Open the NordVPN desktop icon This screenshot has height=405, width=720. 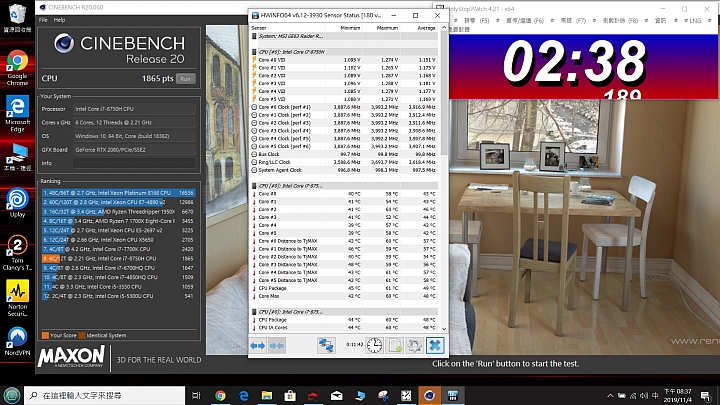pyautogui.click(x=17, y=341)
